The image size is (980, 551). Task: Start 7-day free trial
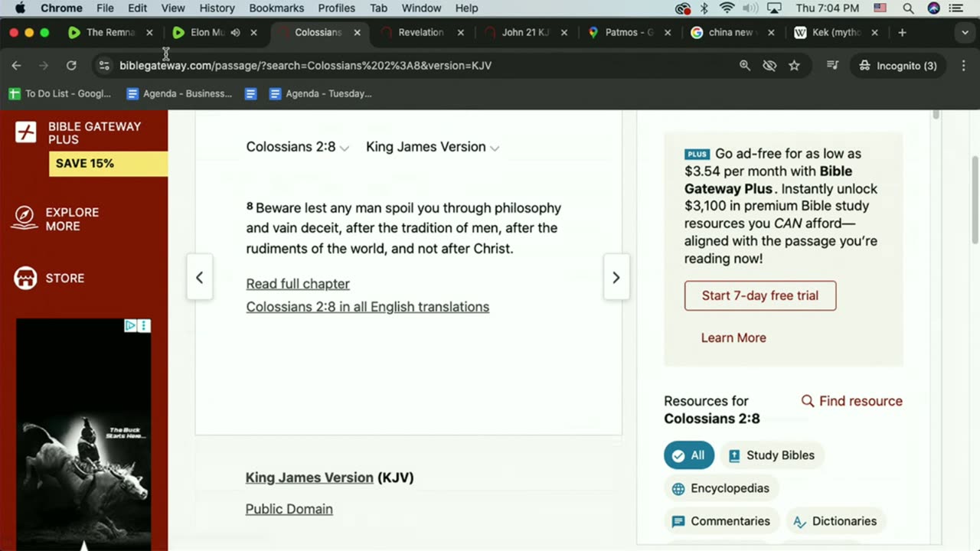point(760,295)
